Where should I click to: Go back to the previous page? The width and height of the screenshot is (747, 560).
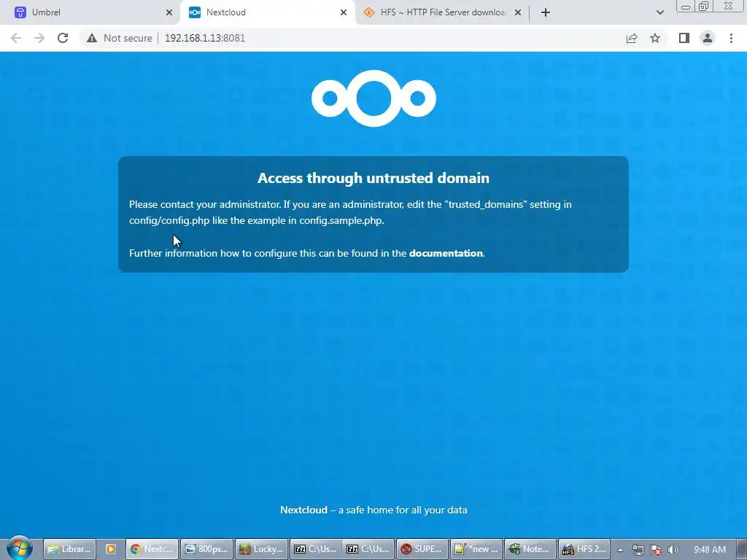point(16,38)
